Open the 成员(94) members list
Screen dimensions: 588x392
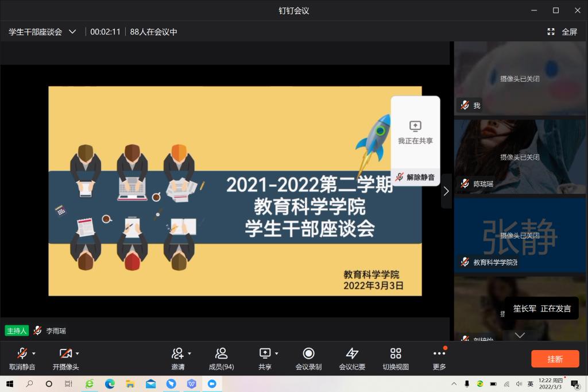coord(221,359)
